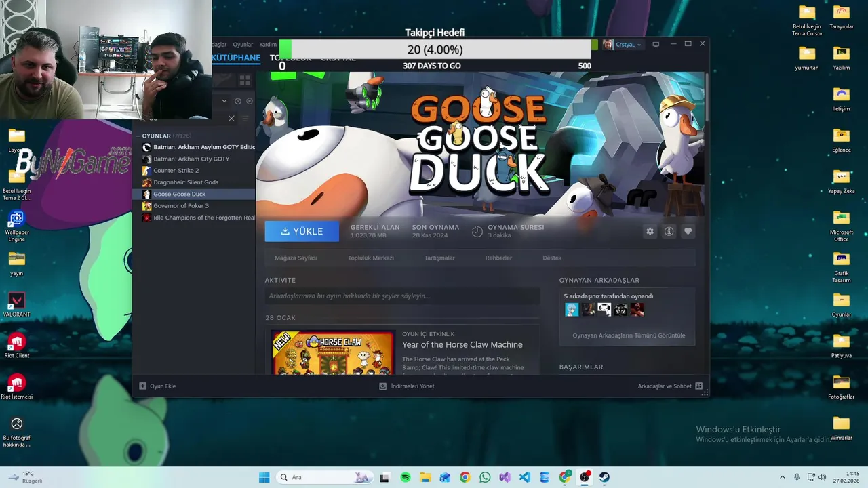868x488 pixels.
Task: Open Fotoğraflar desktop folder
Action: coord(842,387)
